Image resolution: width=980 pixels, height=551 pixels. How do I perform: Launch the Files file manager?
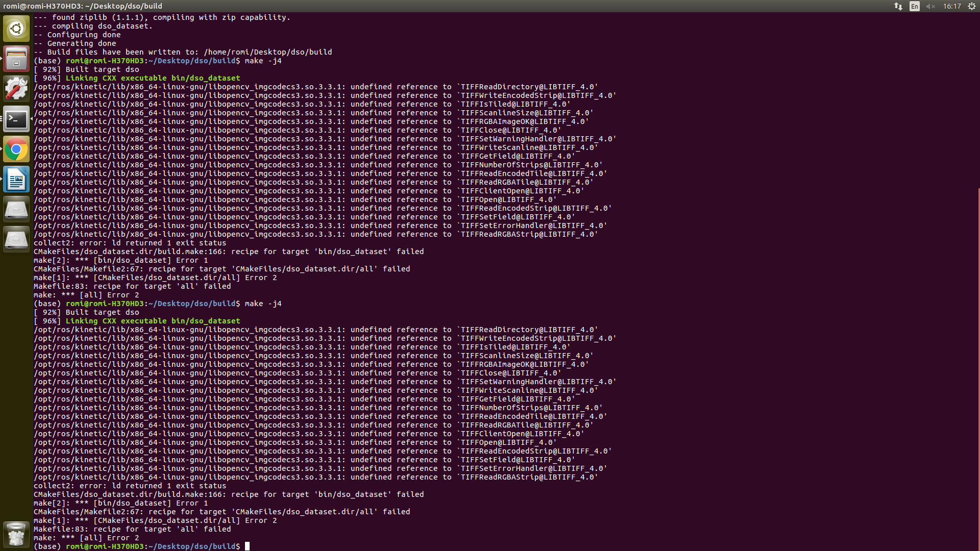(x=16, y=59)
